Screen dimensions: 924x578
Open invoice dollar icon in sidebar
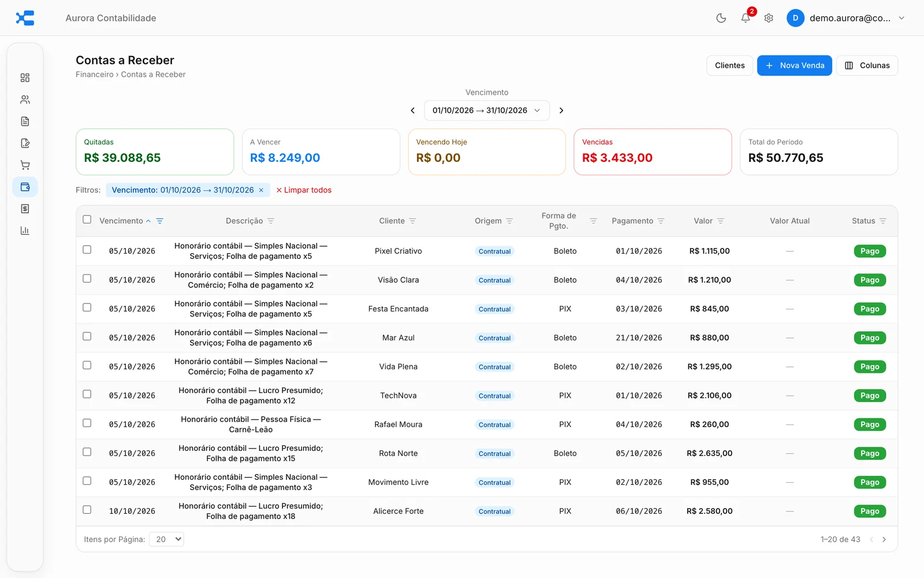click(x=25, y=209)
